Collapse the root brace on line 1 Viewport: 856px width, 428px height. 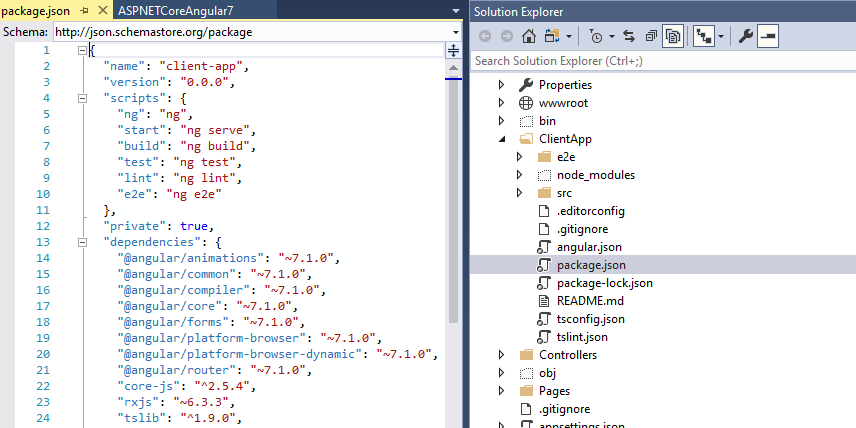click(82, 50)
